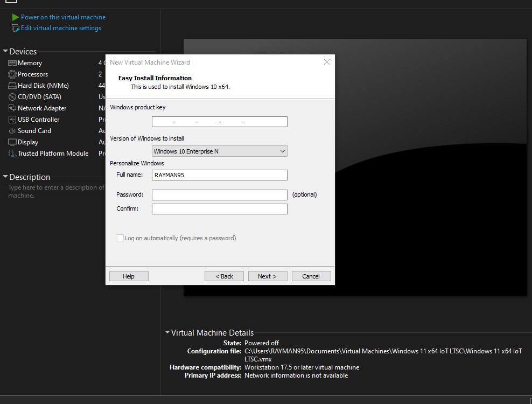Select the Processors chip icon
Image resolution: width=532 pixels, height=404 pixels.
tap(12, 74)
